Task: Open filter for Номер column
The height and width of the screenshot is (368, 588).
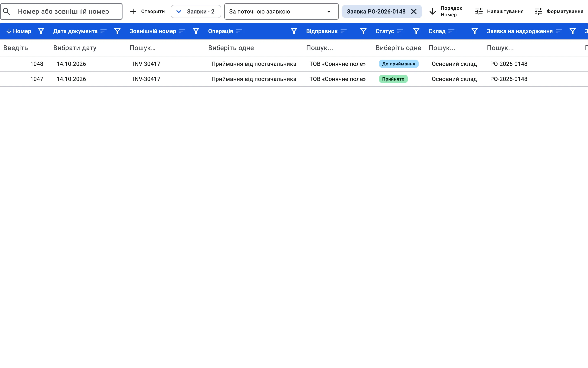Action: 41,31
